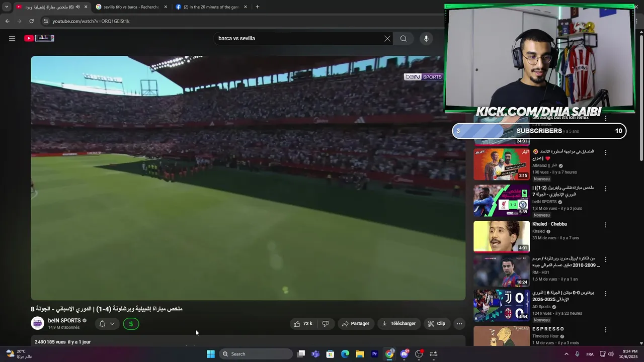Open the beIN SPORTS channel avatar
Image resolution: width=644 pixels, height=362 pixels.
[x=37, y=323]
